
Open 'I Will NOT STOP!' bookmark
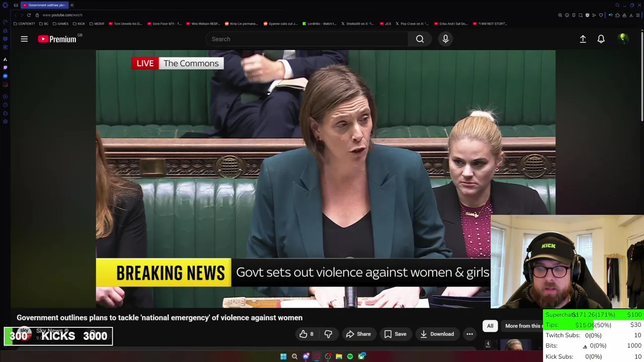coord(490,24)
